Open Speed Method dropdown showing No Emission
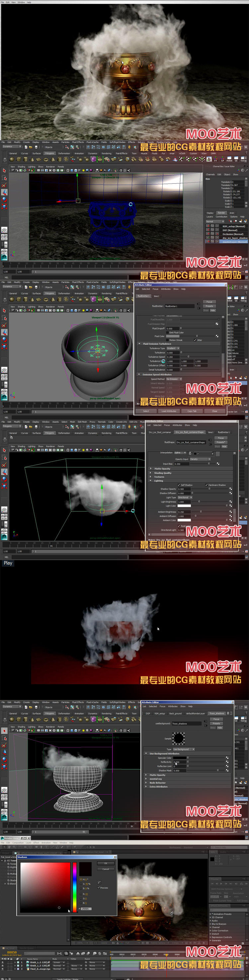 (x=174, y=379)
